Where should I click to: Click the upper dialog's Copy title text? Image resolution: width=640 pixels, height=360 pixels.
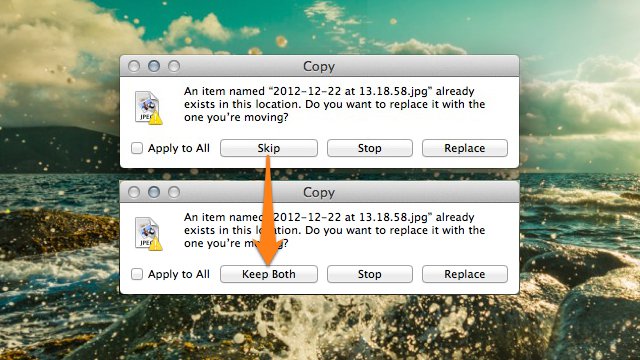[x=319, y=67]
